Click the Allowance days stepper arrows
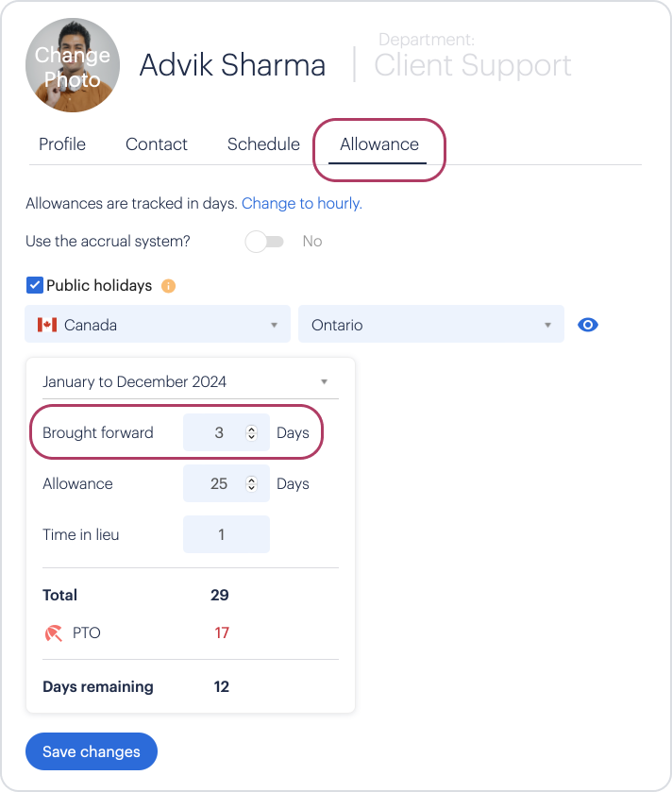Screen dimensions: 672x792 tap(251, 484)
